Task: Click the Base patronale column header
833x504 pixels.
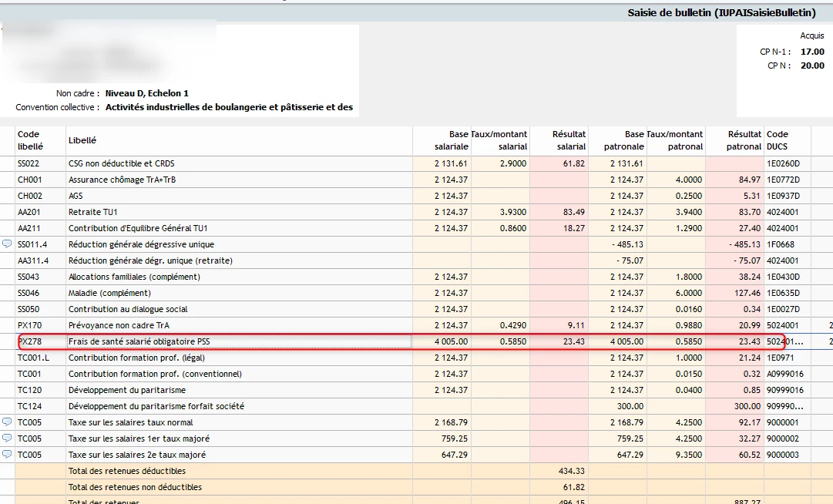Action: click(623, 140)
